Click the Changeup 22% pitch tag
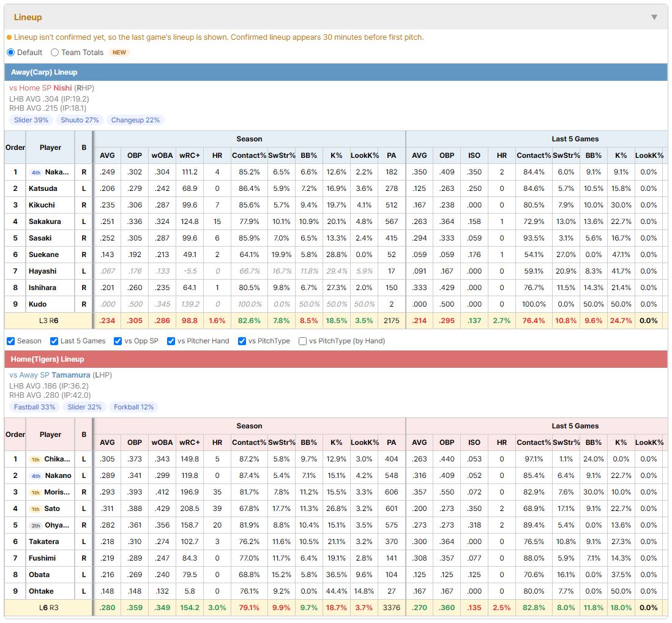The width and height of the screenshot is (672, 623). (x=135, y=120)
